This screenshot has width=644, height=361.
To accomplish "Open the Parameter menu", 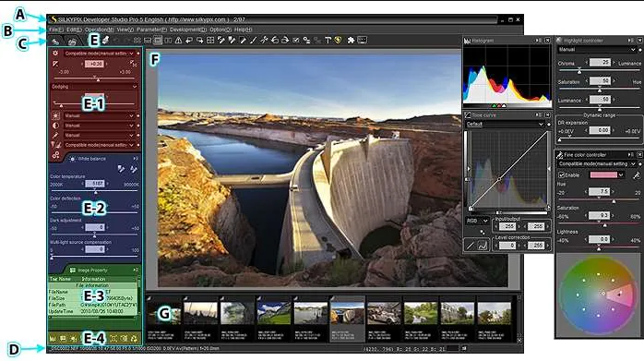I will [x=151, y=30].
